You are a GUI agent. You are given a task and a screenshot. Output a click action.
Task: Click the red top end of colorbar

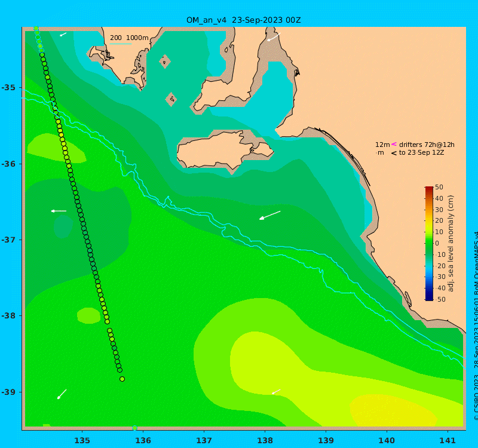[429, 188]
